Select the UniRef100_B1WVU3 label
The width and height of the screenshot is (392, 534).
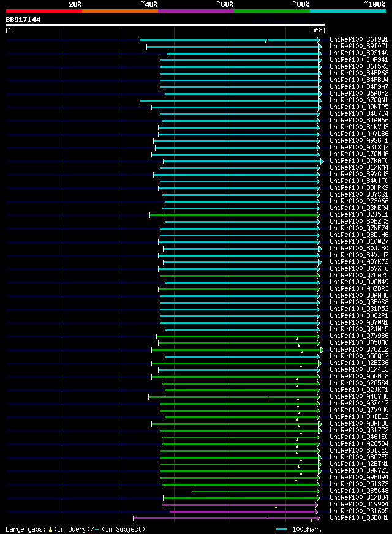tap(359, 127)
